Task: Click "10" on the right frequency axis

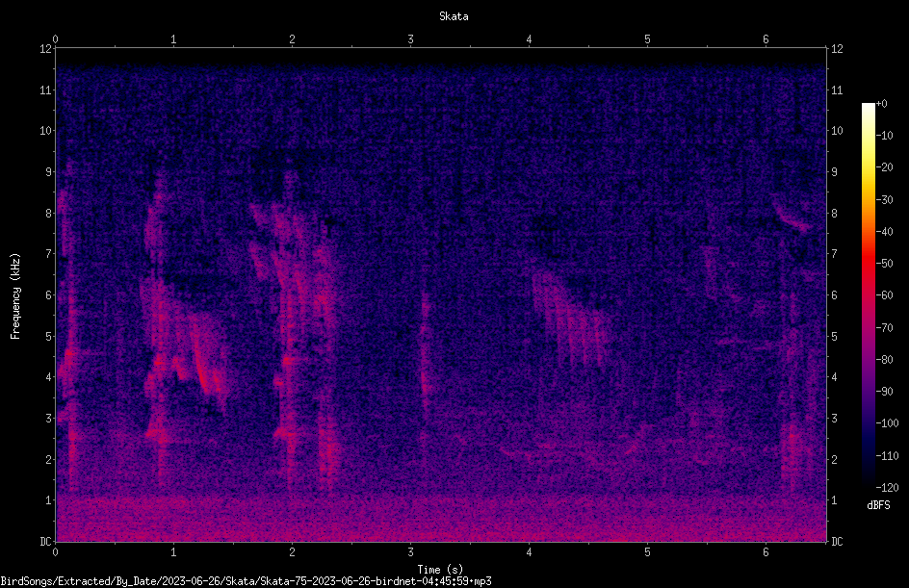Action: coord(837,131)
